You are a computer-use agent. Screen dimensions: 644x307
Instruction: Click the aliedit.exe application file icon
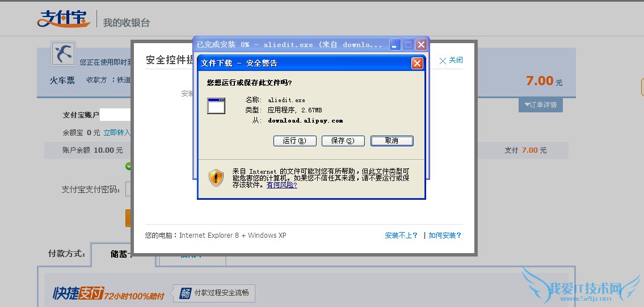point(216,106)
